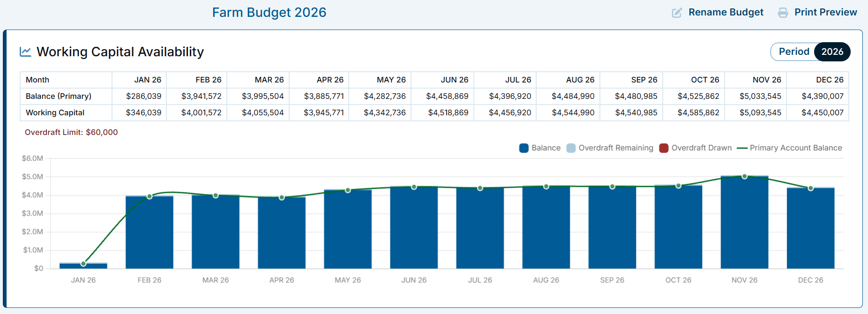Click the Period label button
This screenshot has width=868, height=314.
click(x=793, y=52)
